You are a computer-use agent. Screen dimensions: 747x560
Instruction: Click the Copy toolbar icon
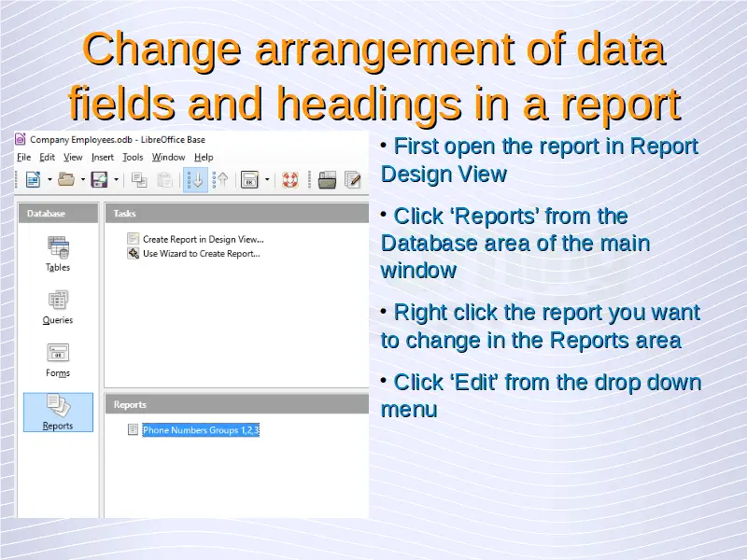click(x=139, y=180)
